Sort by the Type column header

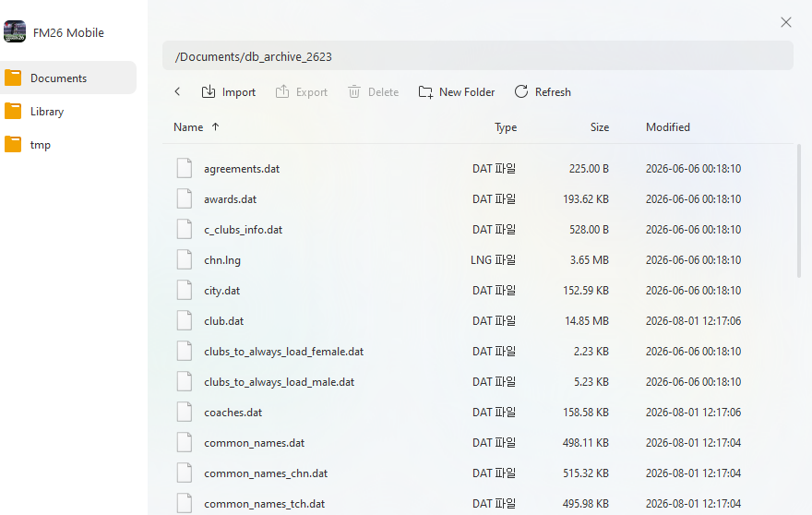[x=506, y=127]
